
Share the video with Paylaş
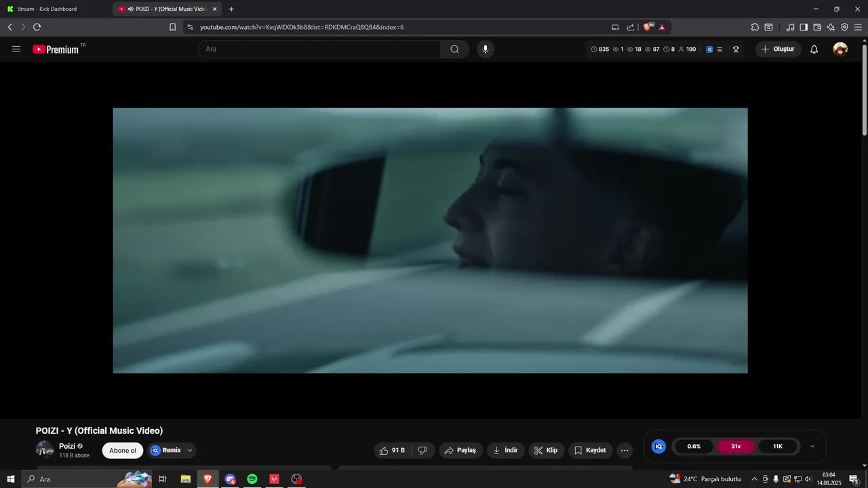coord(460,450)
